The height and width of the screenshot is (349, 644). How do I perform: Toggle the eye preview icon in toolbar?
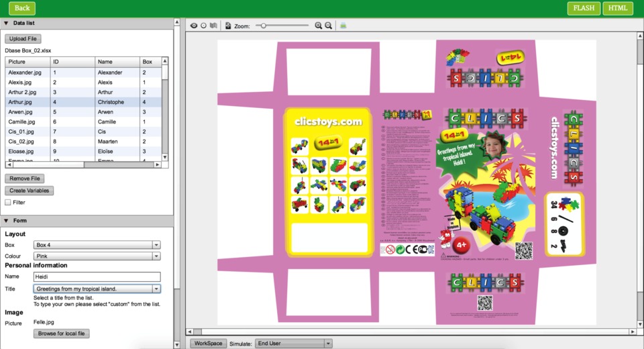[x=193, y=26]
